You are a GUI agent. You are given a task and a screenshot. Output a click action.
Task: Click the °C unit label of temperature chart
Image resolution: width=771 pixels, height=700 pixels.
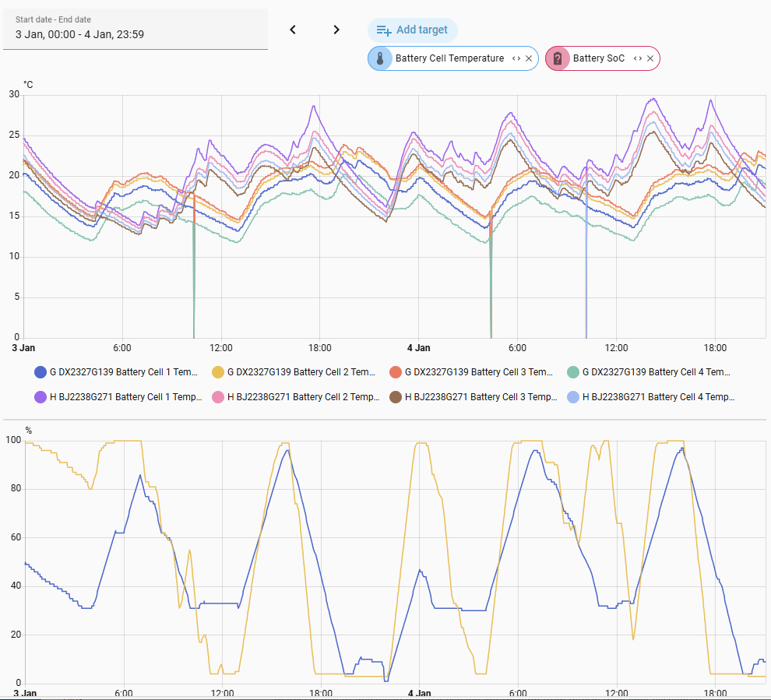[x=29, y=85]
